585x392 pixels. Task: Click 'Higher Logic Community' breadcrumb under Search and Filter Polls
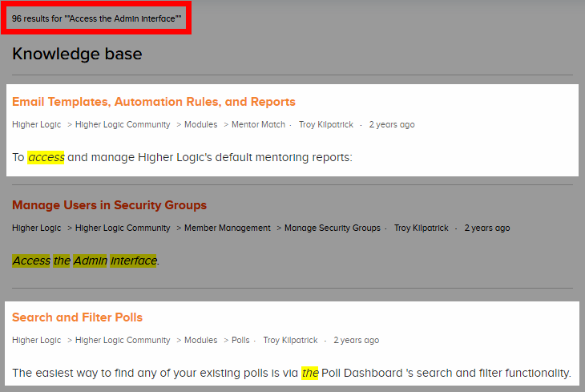pyautogui.click(x=123, y=340)
